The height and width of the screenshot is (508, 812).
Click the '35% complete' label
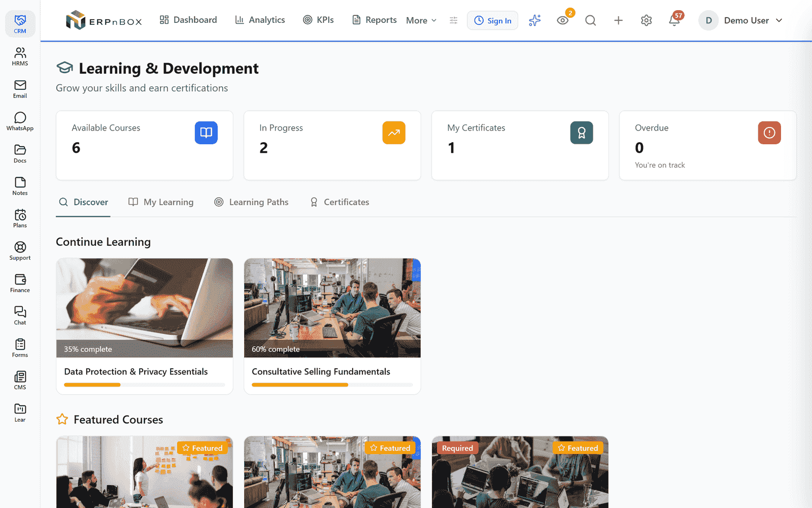(88, 349)
